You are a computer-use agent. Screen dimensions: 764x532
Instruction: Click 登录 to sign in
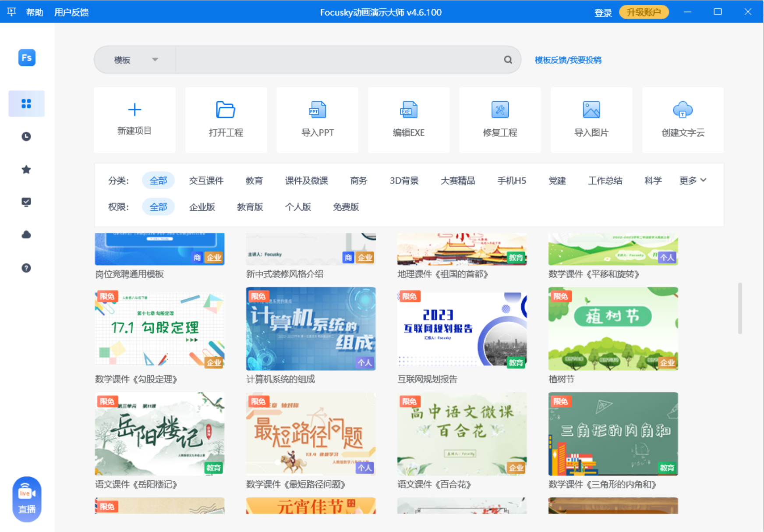603,12
